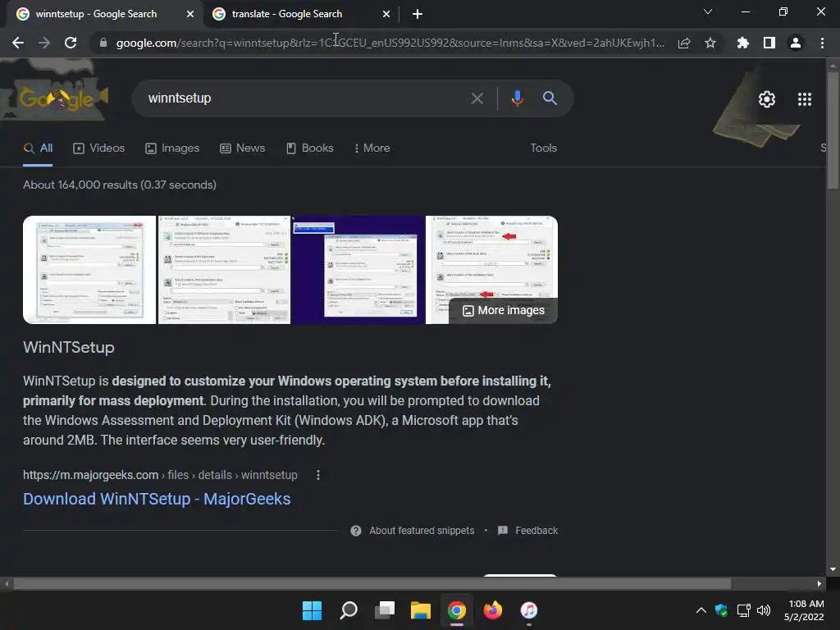
Task: Open result options for MajorGeeks link
Action: [318, 475]
